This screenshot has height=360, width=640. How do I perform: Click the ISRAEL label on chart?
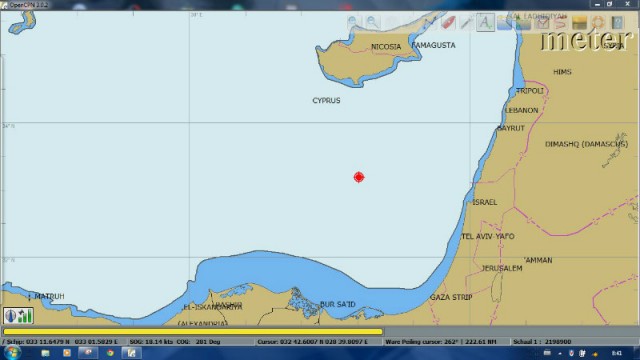click(484, 202)
